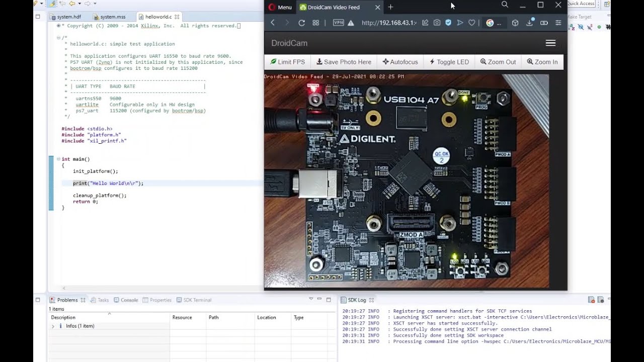Screen dimensions: 644x362
Task: Maximize the Problems view panel
Action: click(329, 300)
